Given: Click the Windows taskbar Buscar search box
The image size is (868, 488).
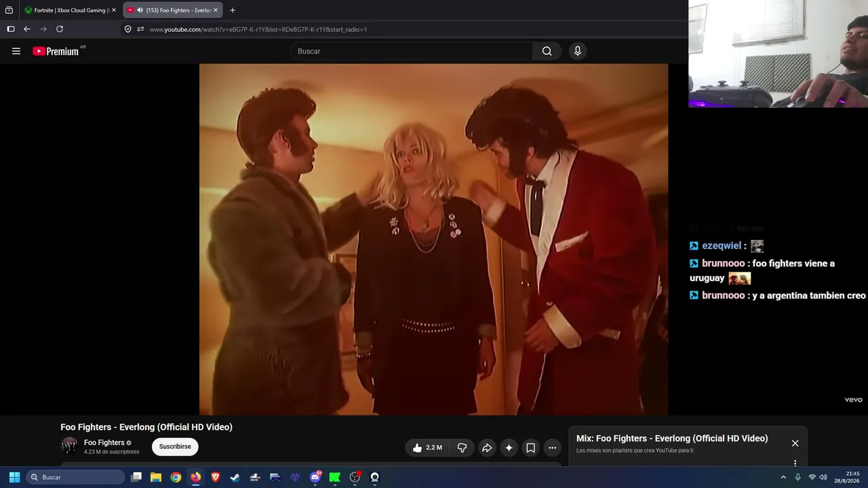Looking at the screenshot, I should point(75,477).
